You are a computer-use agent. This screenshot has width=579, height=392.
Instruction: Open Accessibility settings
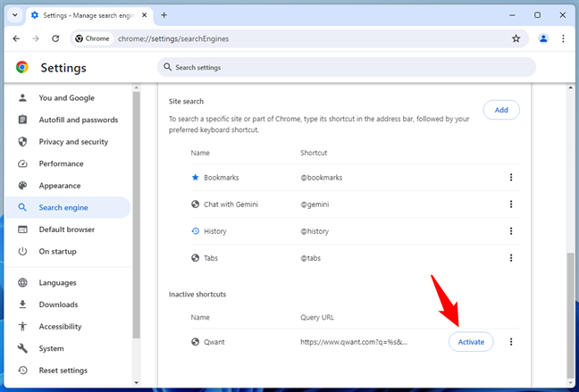click(x=67, y=326)
